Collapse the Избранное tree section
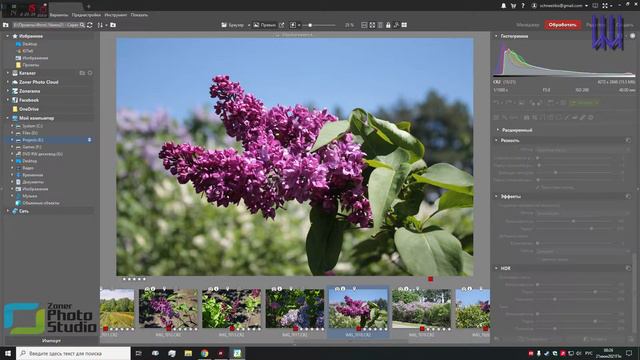 tap(7, 36)
